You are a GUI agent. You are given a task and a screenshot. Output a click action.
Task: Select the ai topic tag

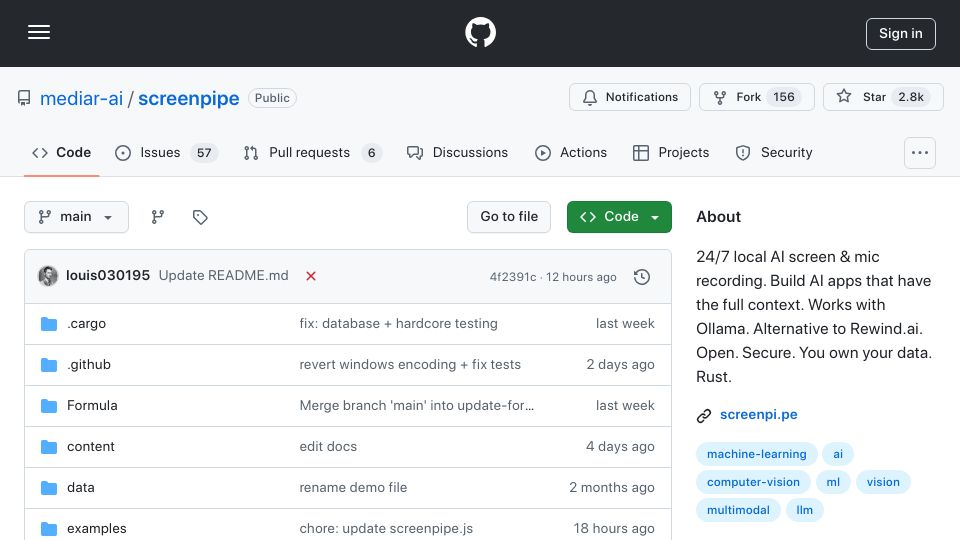(838, 454)
